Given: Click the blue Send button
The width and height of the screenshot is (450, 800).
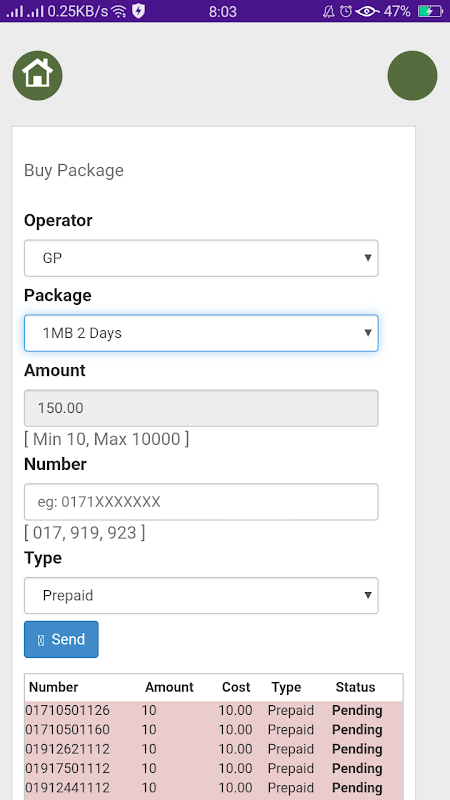Looking at the screenshot, I should coord(61,639).
